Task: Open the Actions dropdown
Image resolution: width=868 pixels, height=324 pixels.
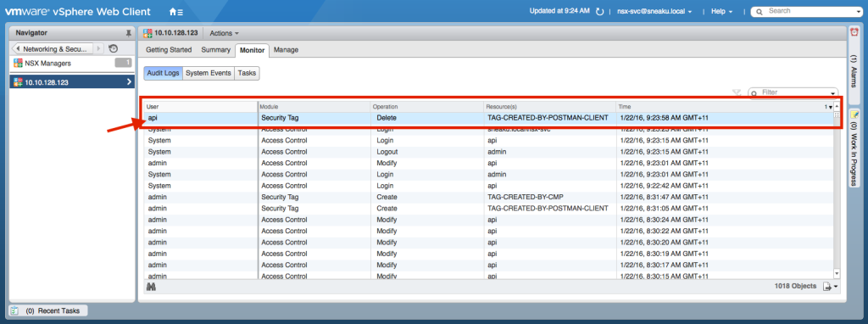Action: 224,33
